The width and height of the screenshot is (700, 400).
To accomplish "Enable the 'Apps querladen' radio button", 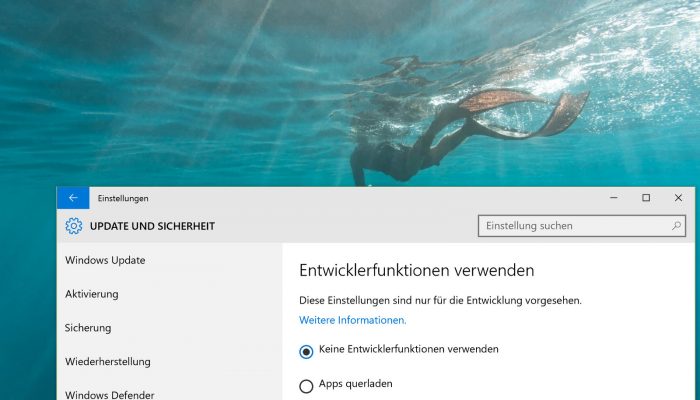I will coord(306,386).
